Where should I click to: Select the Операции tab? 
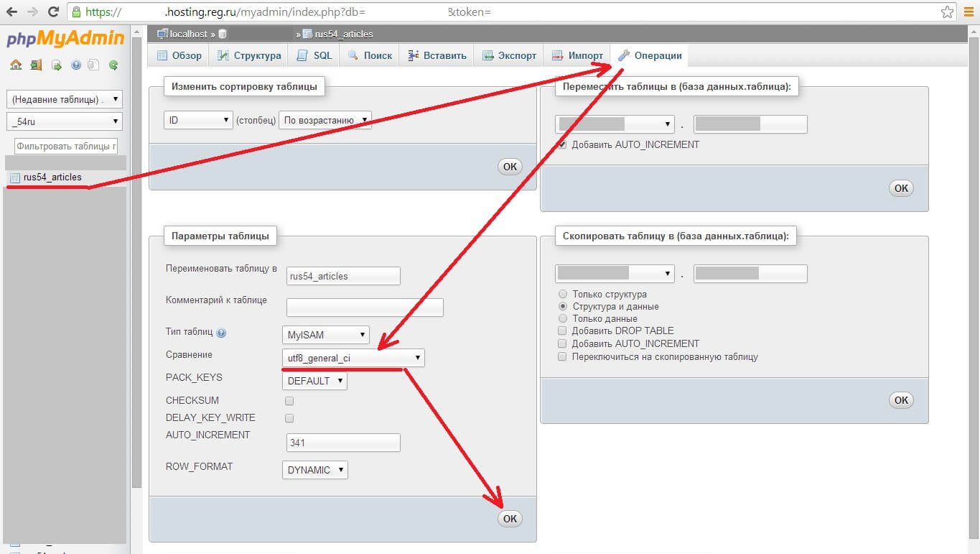pyautogui.click(x=650, y=55)
